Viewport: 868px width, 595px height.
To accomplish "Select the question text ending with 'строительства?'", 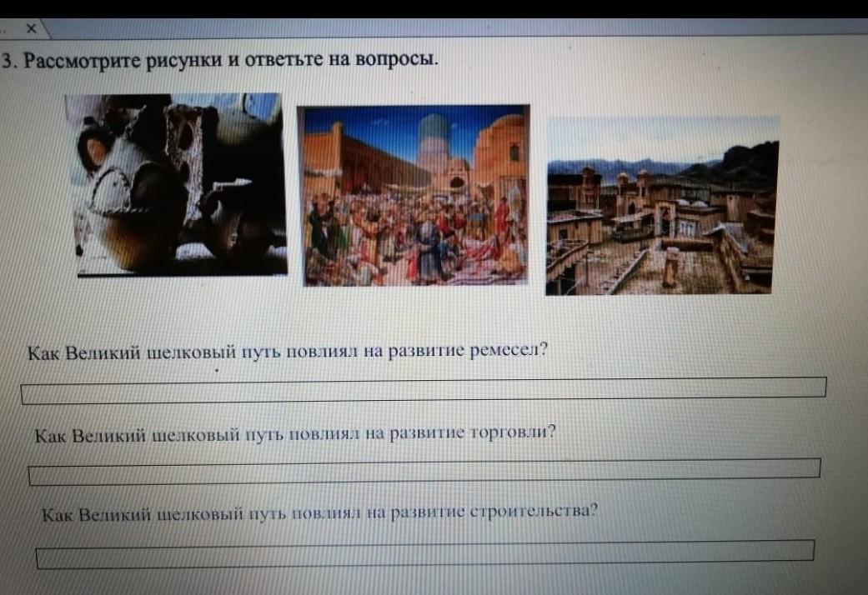I will (320, 513).
